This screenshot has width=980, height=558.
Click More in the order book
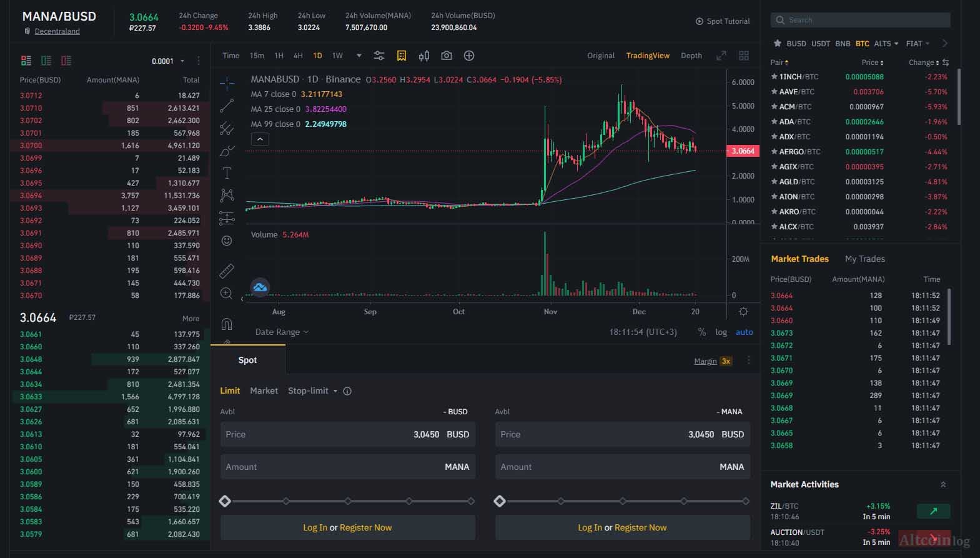click(x=191, y=319)
